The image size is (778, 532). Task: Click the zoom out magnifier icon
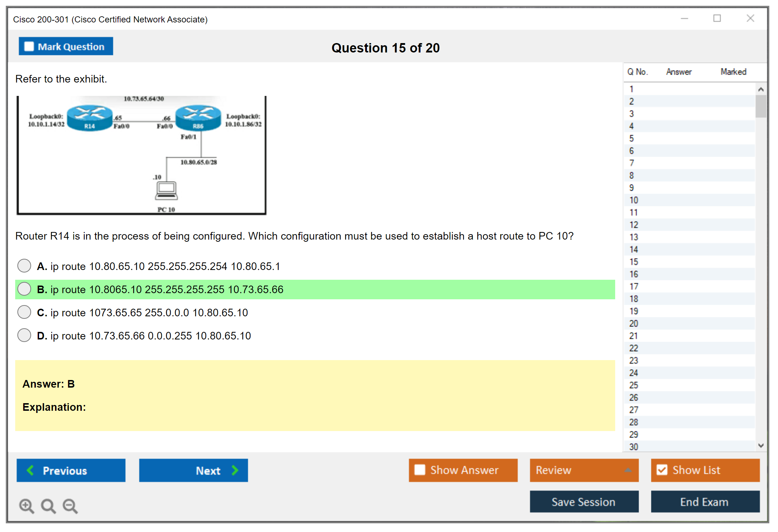[x=70, y=506]
